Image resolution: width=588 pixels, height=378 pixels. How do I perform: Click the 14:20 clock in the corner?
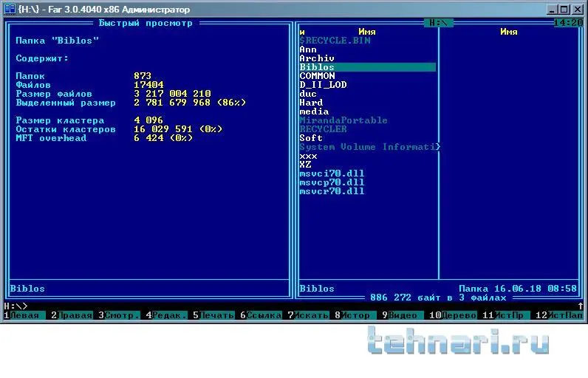(x=568, y=23)
